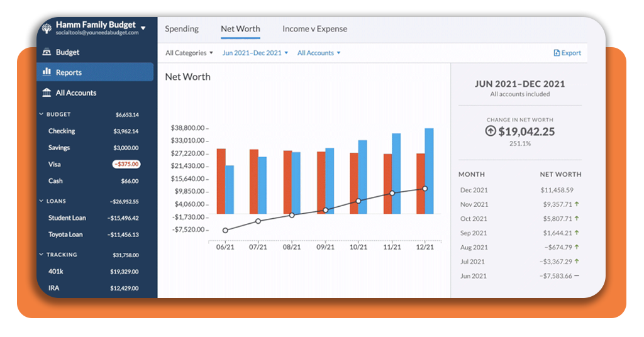Click the All Accounts bank icon
Image resolution: width=644 pixels, height=337 pixels.
point(47,92)
